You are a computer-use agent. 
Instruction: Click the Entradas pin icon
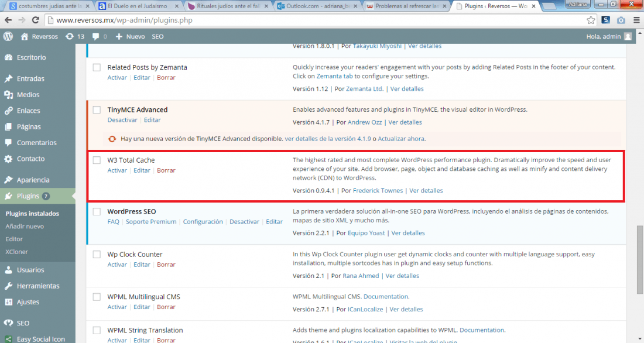point(9,78)
